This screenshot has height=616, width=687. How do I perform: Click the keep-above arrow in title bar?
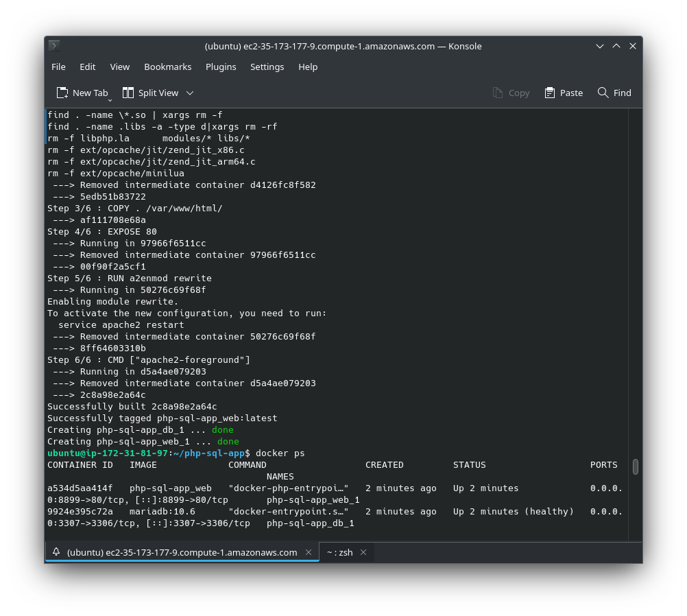click(x=616, y=46)
